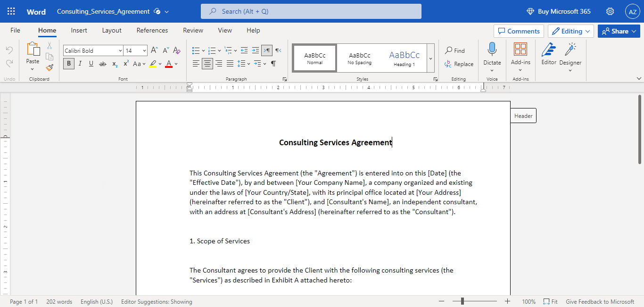644x307 pixels.
Task: Open settings with the gear icon
Action: tap(610, 11)
